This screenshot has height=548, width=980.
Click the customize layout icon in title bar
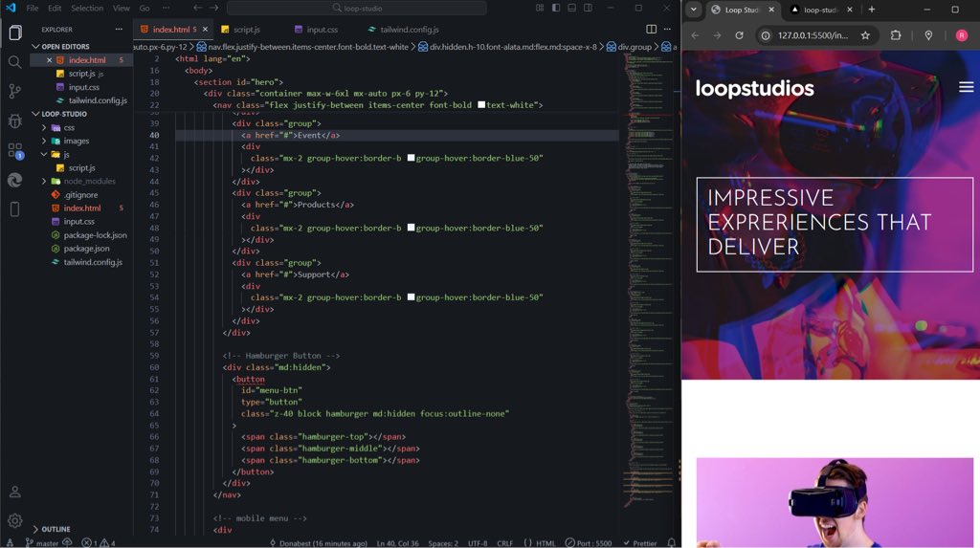[540, 8]
